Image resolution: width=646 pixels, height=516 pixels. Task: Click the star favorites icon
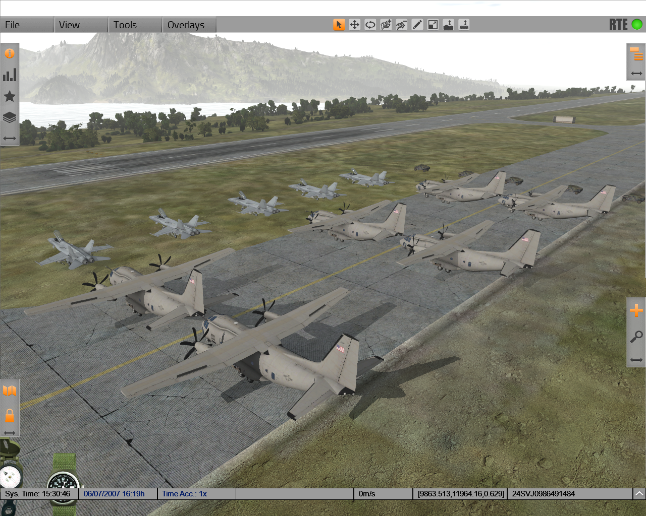[10, 96]
